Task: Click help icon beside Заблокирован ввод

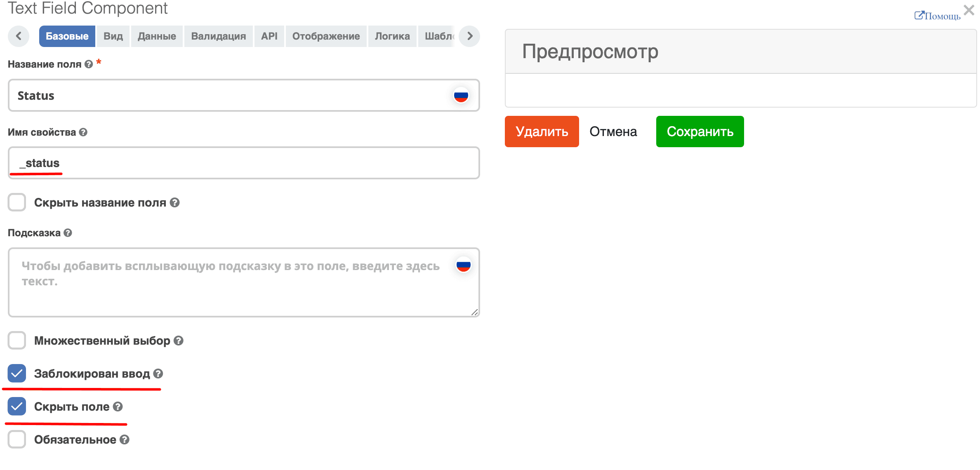Action: coord(158,374)
